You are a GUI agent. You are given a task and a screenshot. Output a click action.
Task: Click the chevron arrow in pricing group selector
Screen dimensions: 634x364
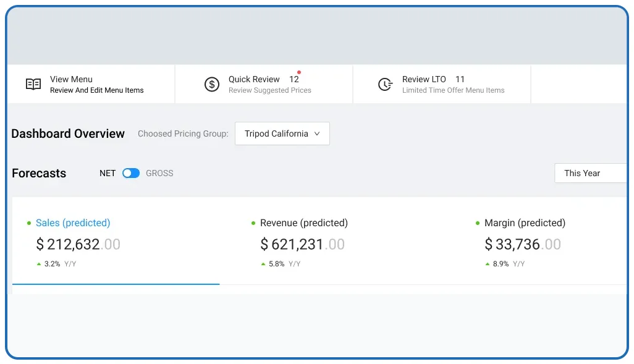pyautogui.click(x=317, y=133)
